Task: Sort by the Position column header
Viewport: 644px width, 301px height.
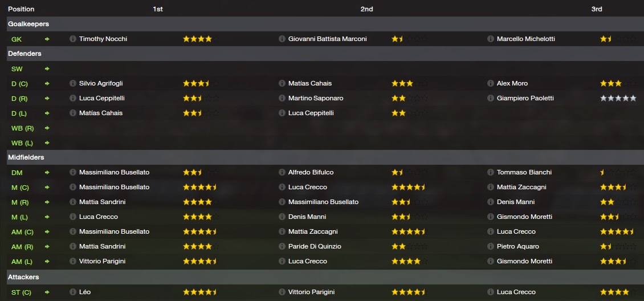Action: point(21,9)
